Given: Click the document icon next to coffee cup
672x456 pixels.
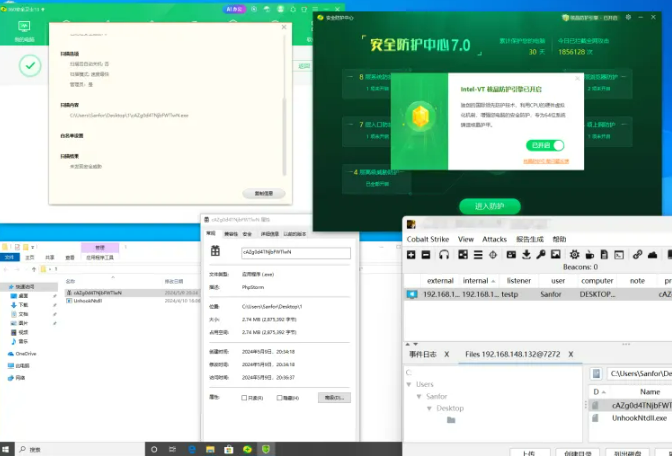Looking at the screenshot, I should pyautogui.click(x=604, y=255).
